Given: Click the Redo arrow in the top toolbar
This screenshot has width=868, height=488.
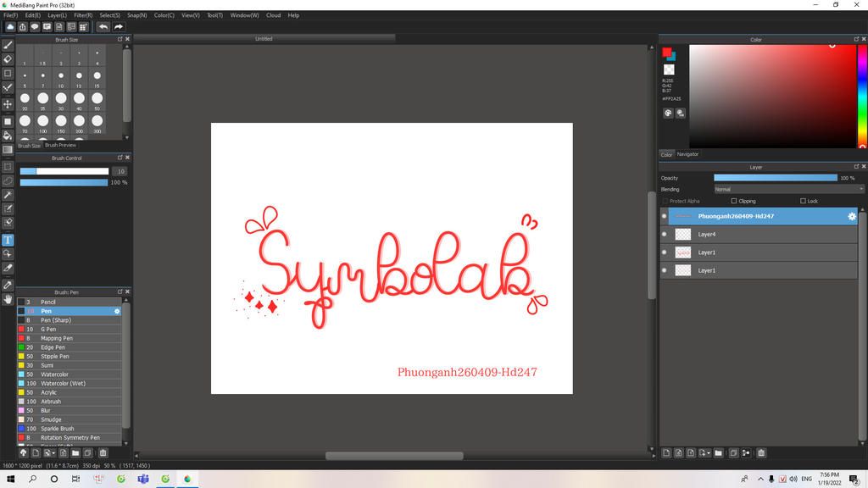Looking at the screenshot, I should [119, 26].
